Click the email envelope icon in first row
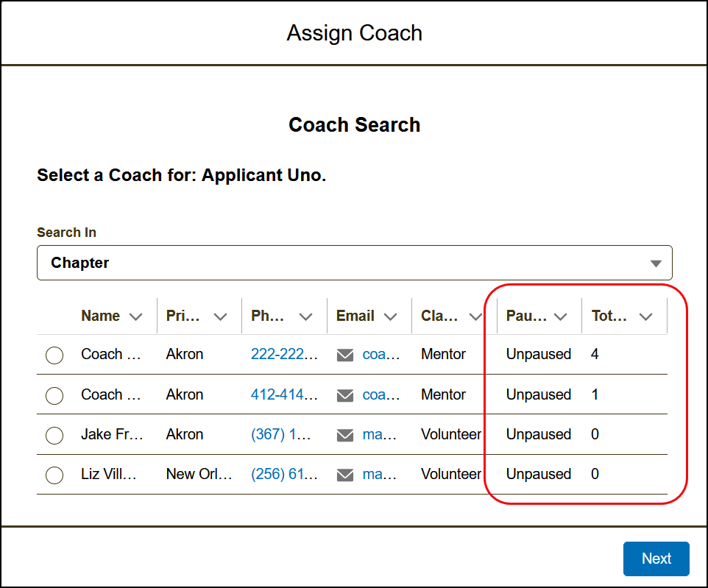Viewport: 708px width, 588px height. [x=345, y=355]
